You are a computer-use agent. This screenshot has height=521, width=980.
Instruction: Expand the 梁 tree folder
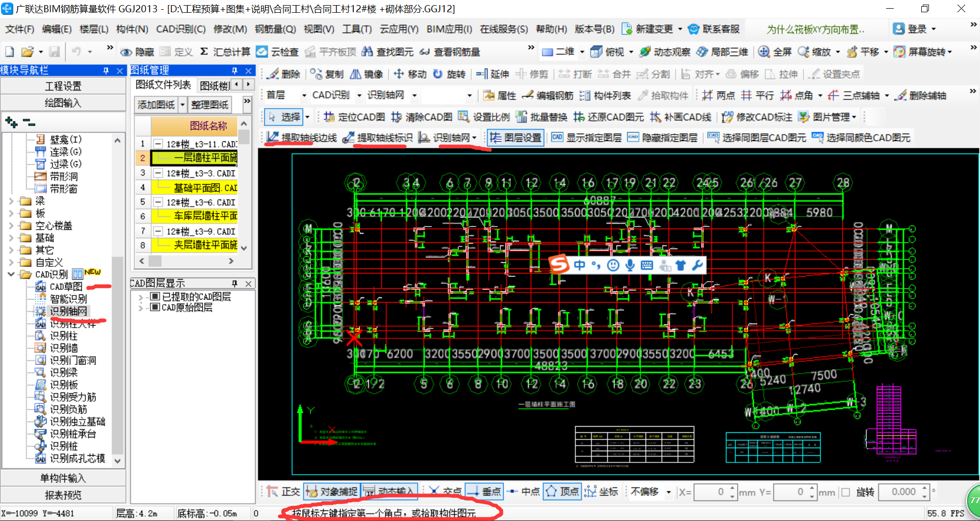click(x=11, y=201)
